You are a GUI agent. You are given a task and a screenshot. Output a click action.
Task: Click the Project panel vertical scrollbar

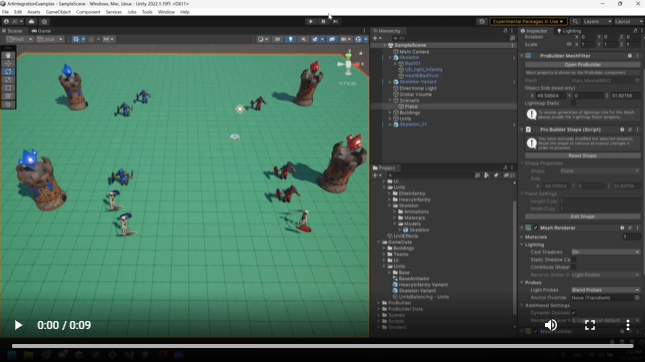tap(514, 257)
